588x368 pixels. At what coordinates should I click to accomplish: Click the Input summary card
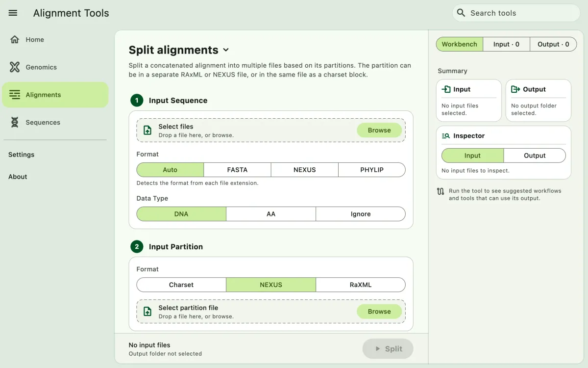(469, 101)
